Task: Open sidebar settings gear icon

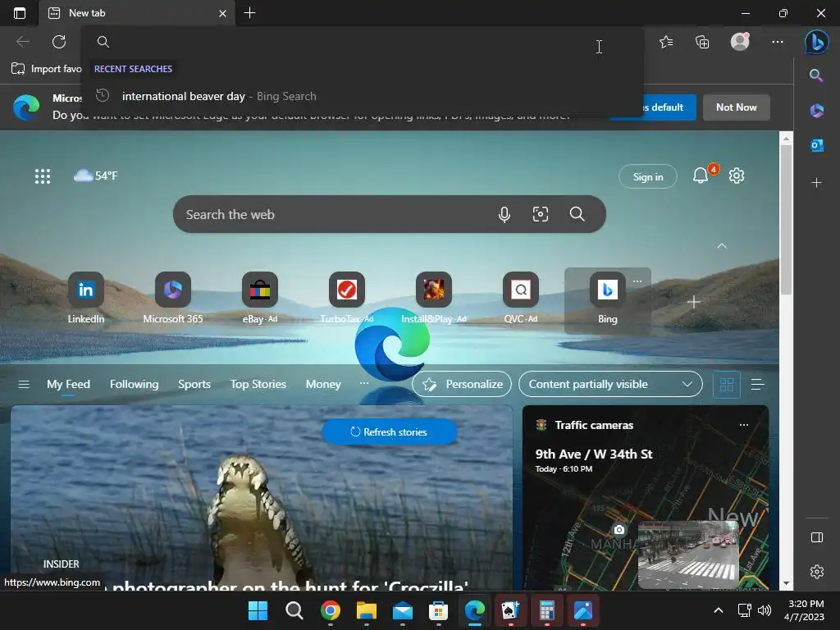Action: (x=816, y=572)
